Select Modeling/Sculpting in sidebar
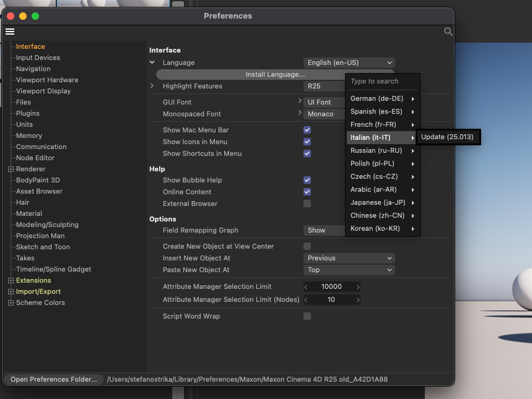Screen dimensions: 532x399 coord(47,225)
